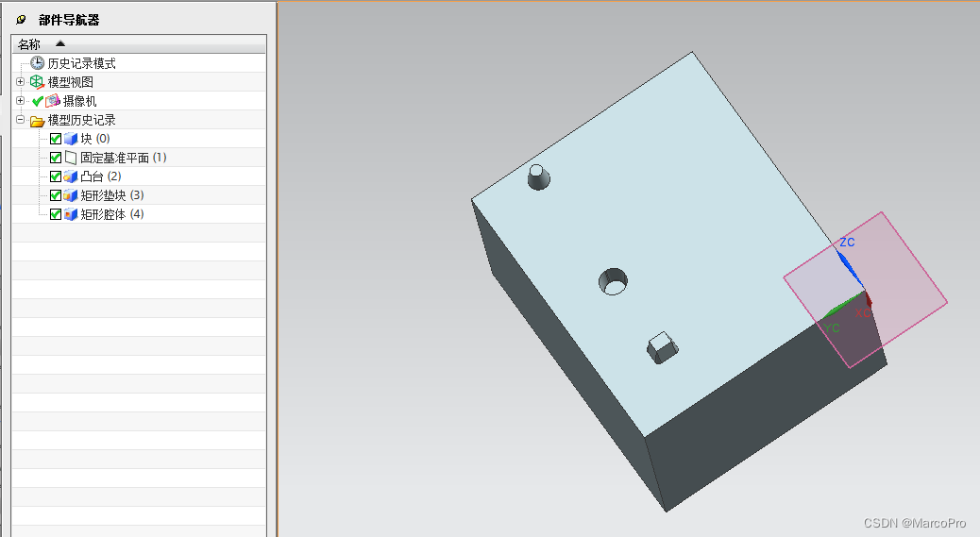Select the 历史记录模式 row
This screenshot has height=537, width=980.
point(139,63)
